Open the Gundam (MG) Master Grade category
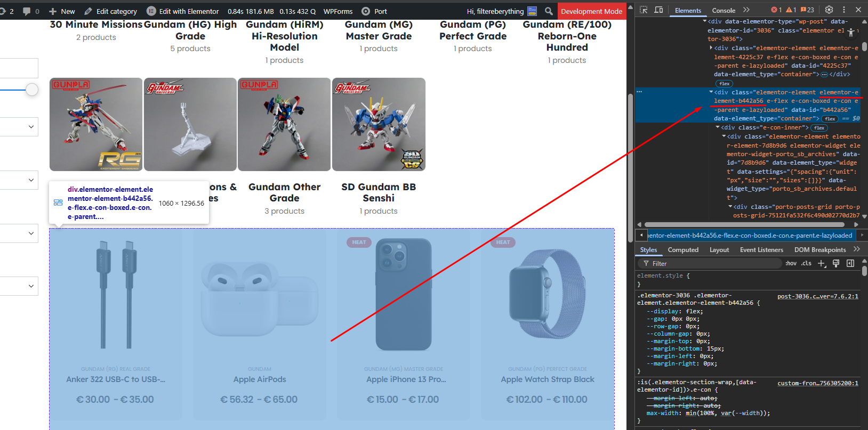 379,30
